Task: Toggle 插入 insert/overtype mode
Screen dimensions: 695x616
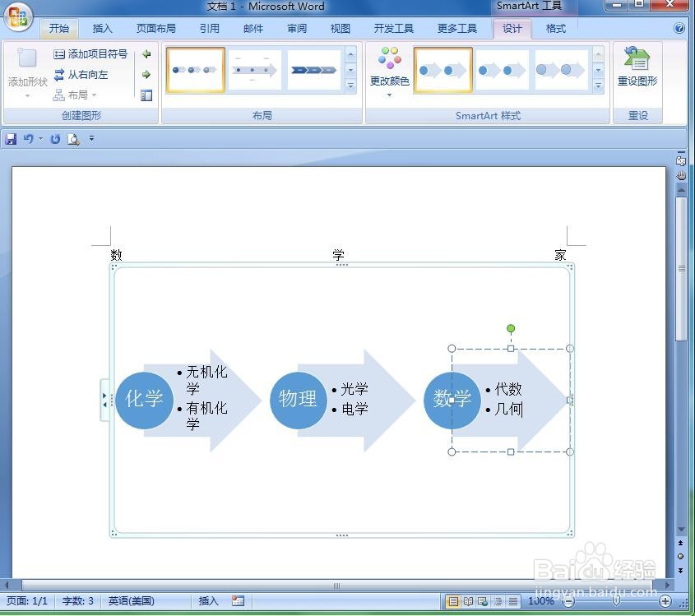Action: (x=208, y=601)
